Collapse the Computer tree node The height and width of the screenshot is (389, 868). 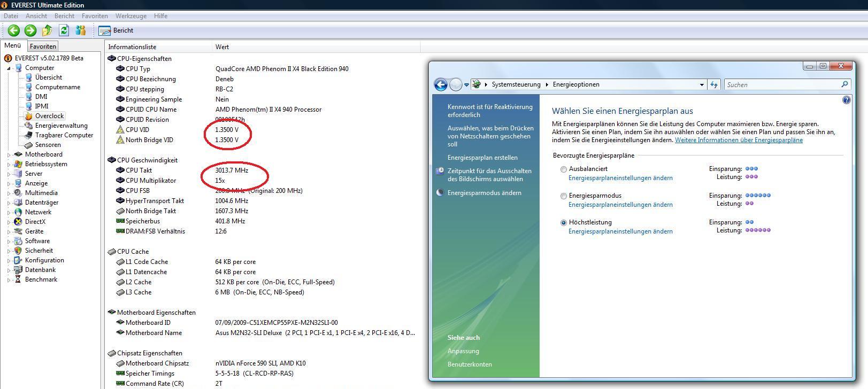tap(9, 68)
